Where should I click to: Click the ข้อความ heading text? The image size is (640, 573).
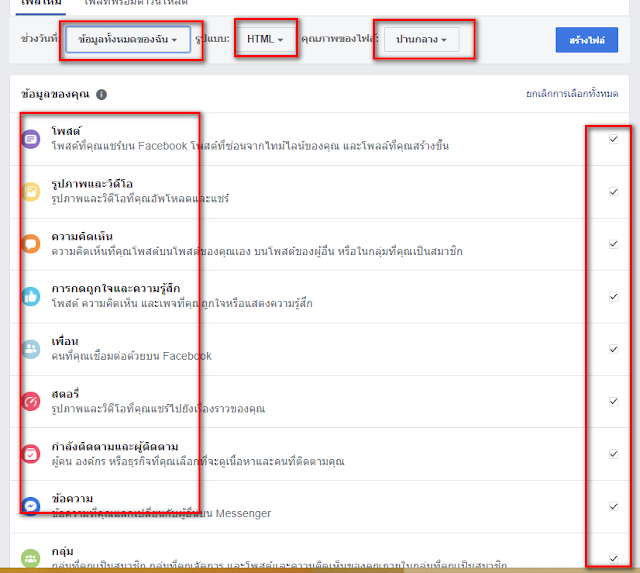(x=72, y=499)
